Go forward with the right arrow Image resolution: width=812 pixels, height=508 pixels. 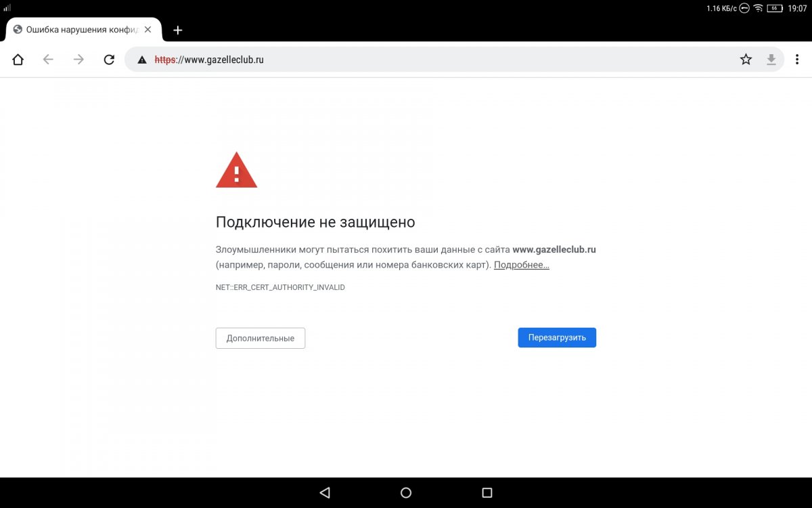coord(78,60)
